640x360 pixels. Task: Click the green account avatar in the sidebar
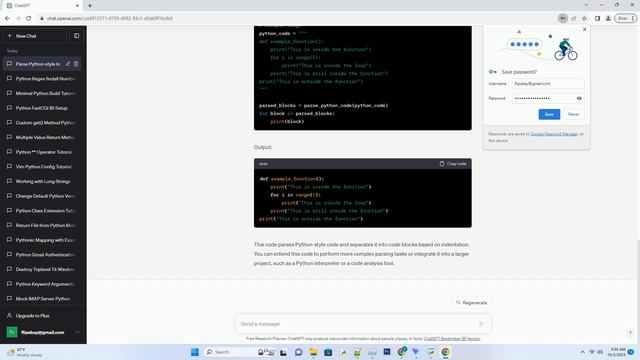point(12,332)
